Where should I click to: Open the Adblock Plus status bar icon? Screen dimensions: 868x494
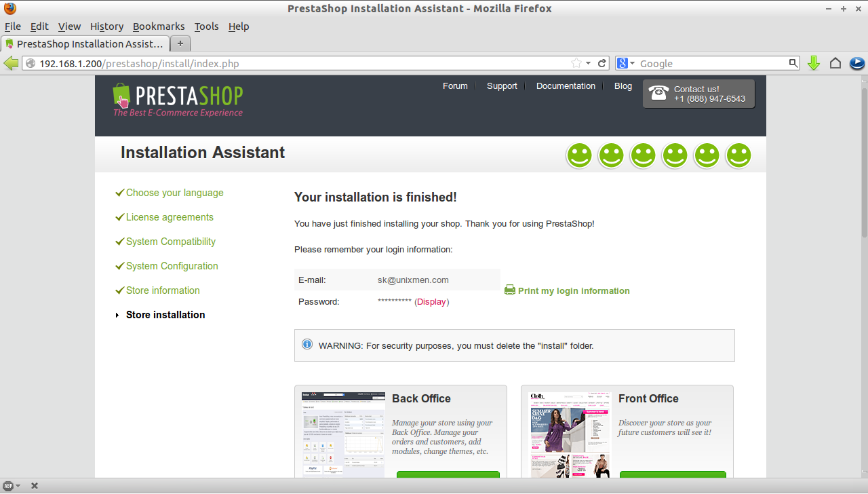click(x=9, y=486)
